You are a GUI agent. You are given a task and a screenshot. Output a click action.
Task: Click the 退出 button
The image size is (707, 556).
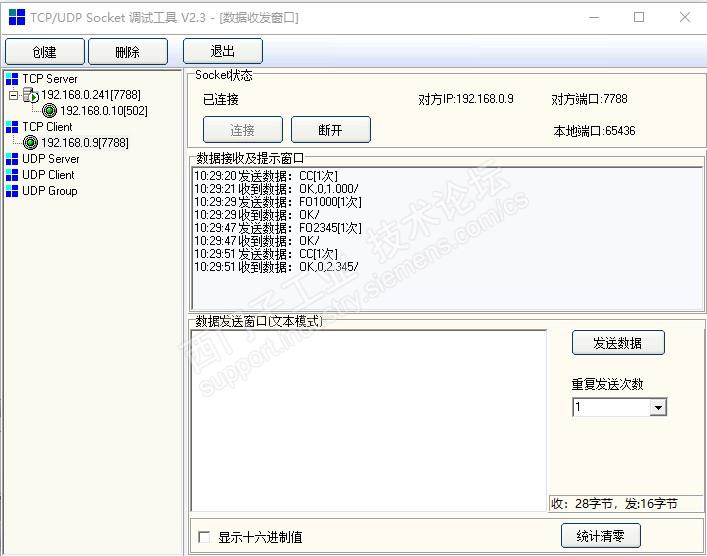click(x=223, y=51)
